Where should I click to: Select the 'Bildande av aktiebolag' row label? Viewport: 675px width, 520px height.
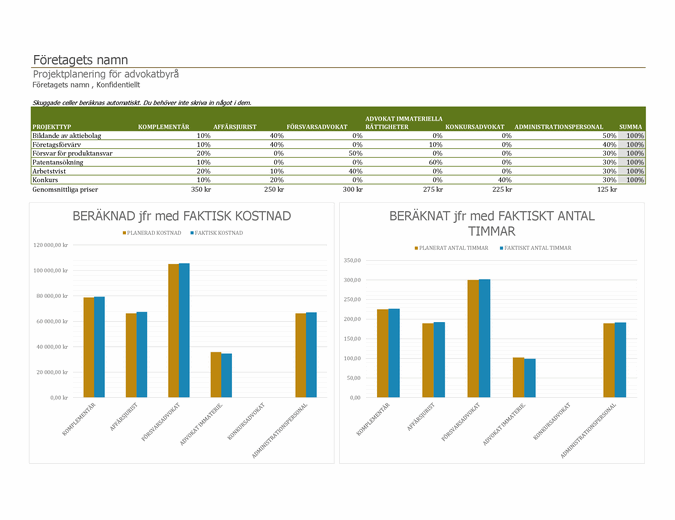tap(66, 135)
